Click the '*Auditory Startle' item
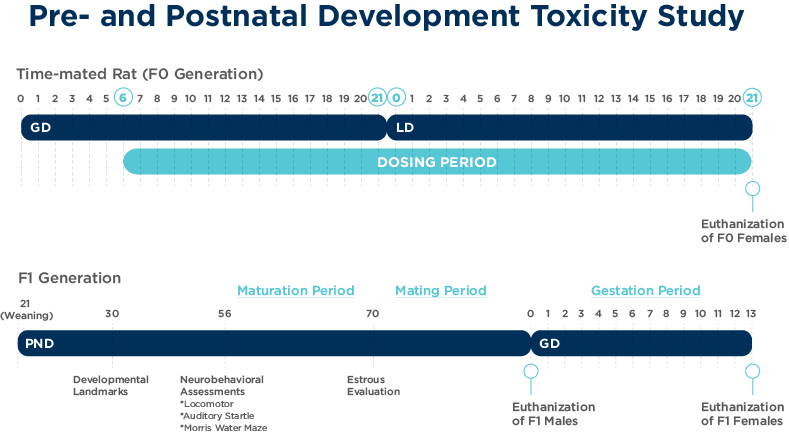789x445 pixels. (x=217, y=416)
